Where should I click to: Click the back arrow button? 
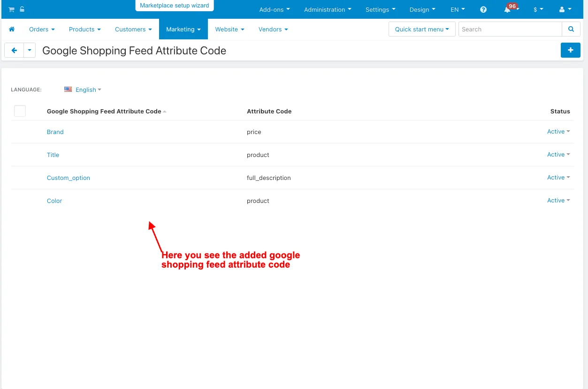[14, 50]
